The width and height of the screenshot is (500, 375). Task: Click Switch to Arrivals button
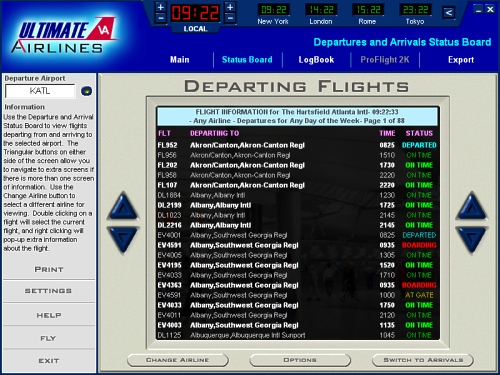tap(423, 360)
